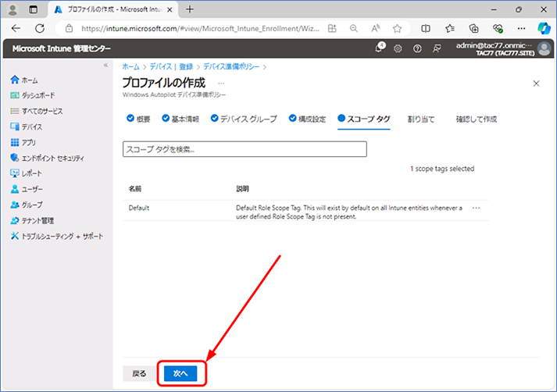The height and width of the screenshot is (392, 557).
Task: Open the Edge favorites list icon
Action: click(450, 28)
